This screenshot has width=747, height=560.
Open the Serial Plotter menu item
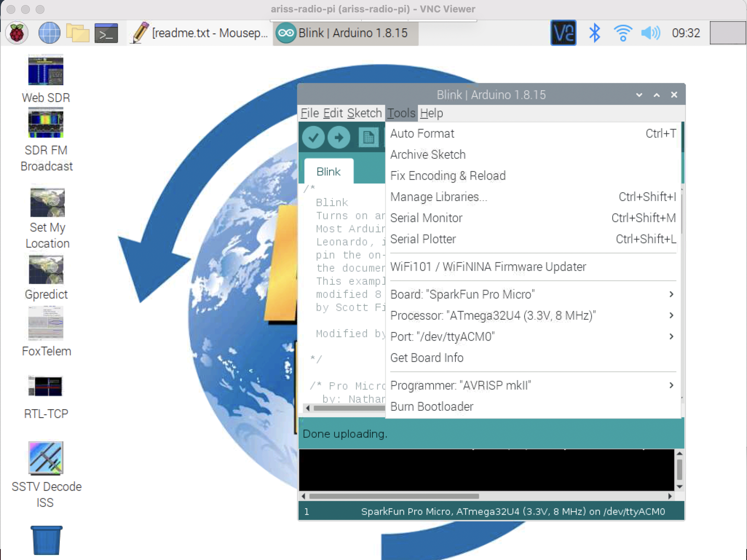pyautogui.click(x=533, y=239)
